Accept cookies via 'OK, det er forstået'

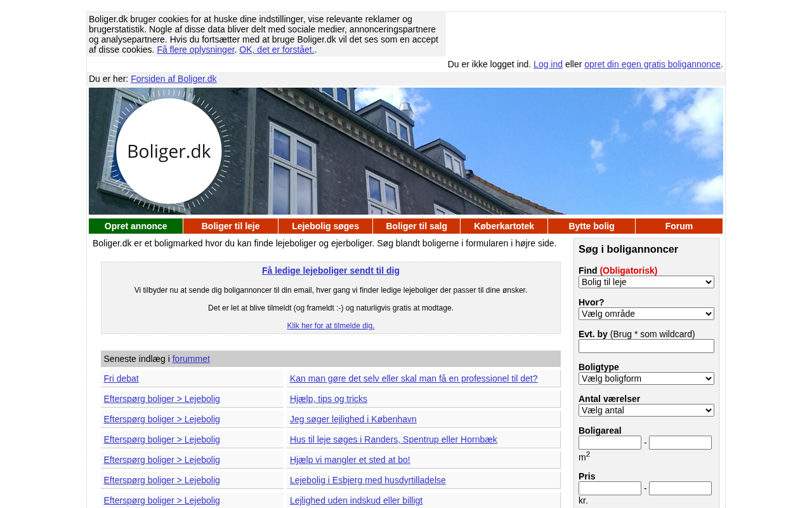coord(277,50)
